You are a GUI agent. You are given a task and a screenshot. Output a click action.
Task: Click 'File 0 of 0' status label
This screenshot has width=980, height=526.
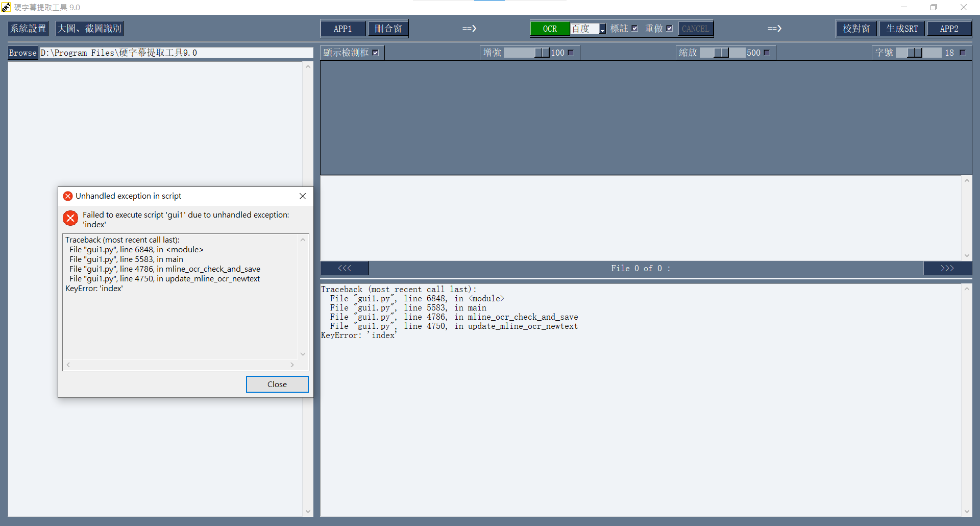click(641, 268)
